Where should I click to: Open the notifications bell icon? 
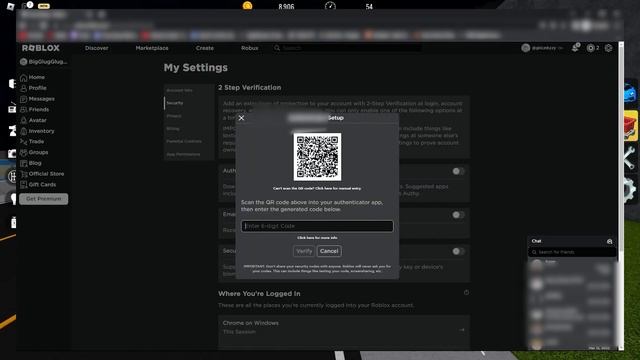576,48
